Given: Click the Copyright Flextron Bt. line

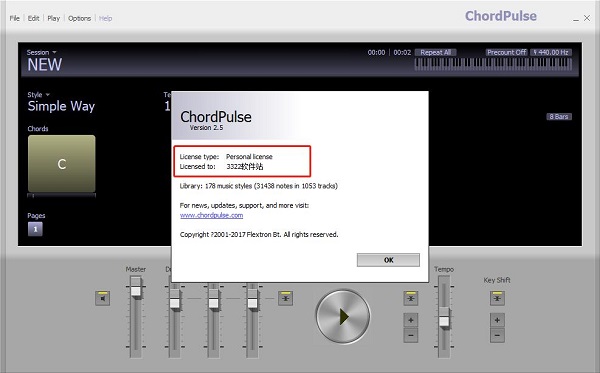Looking at the screenshot, I should click(259, 235).
